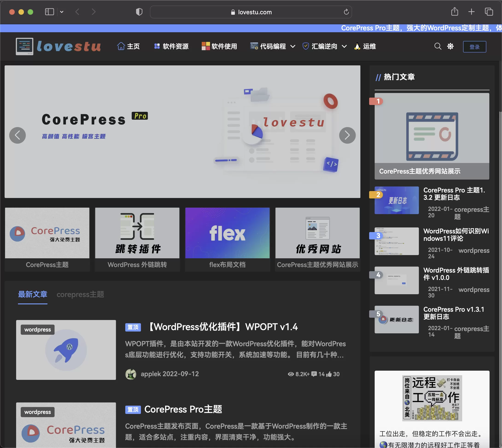
Task: Open the 主页 home menu item
Action: tap(128, 46)
